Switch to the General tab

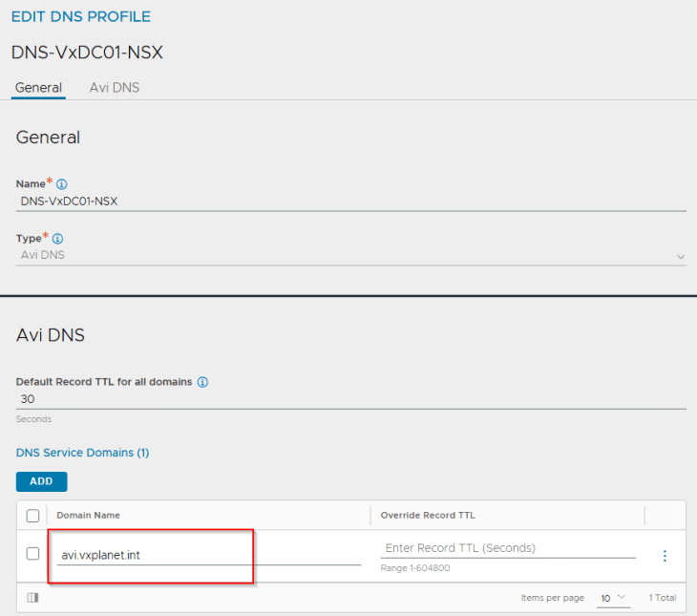coord(38,88)
